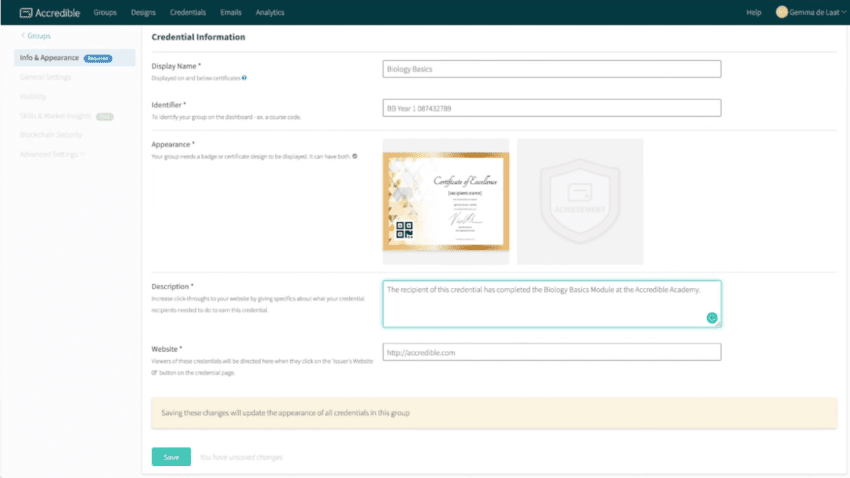
Task: Click the green Grammarly icon in the Description box
Action: click(712, 318)
